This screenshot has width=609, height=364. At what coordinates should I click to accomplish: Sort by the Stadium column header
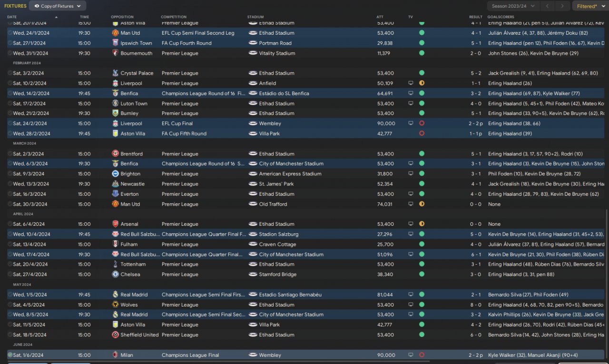[x=255, y=17]
